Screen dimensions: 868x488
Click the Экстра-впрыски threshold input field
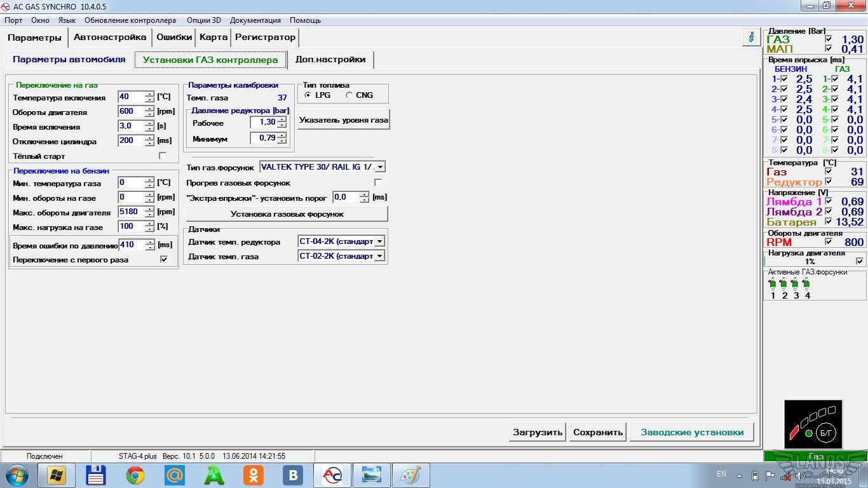[x=346, y=198]
